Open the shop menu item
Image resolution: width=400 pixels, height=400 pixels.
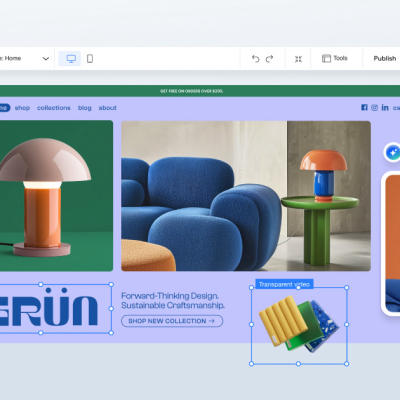tap(22, 108)
